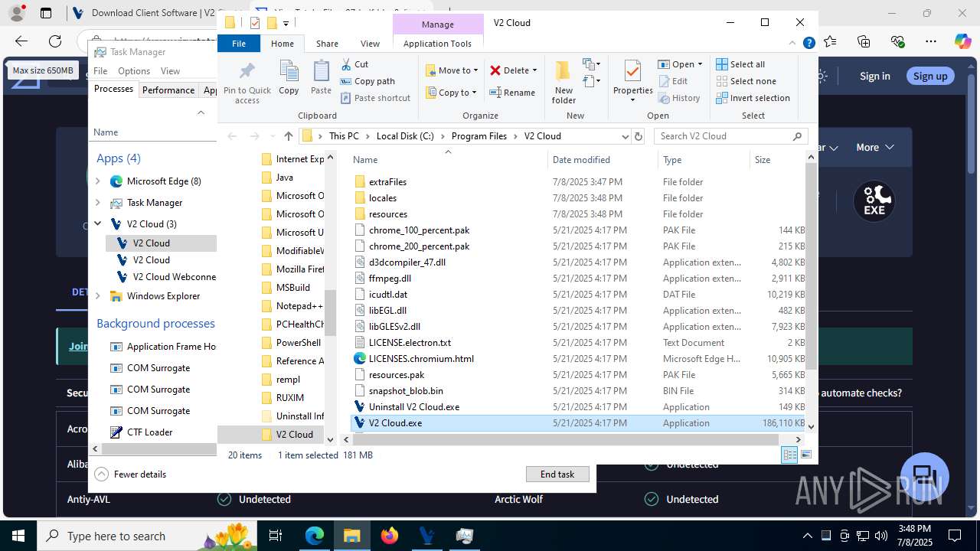
Task: Open Properties in ribbon
Action: click(x=632, y=80)
